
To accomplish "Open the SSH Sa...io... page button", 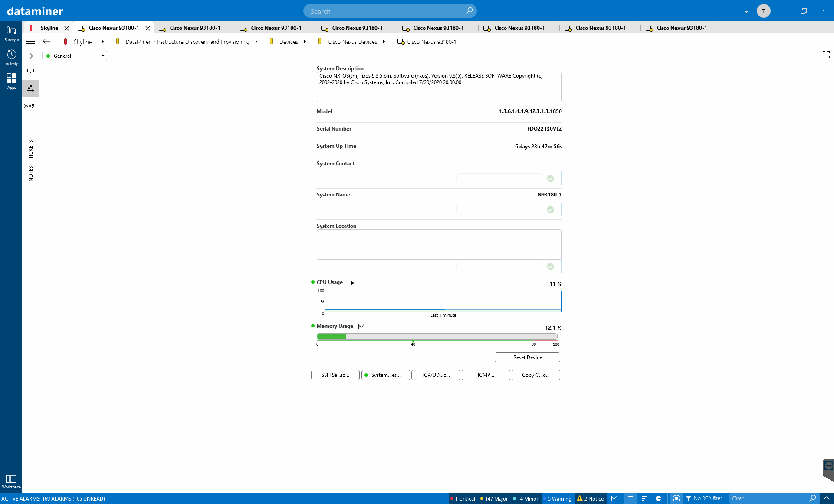I will click(x=335, y=375).
